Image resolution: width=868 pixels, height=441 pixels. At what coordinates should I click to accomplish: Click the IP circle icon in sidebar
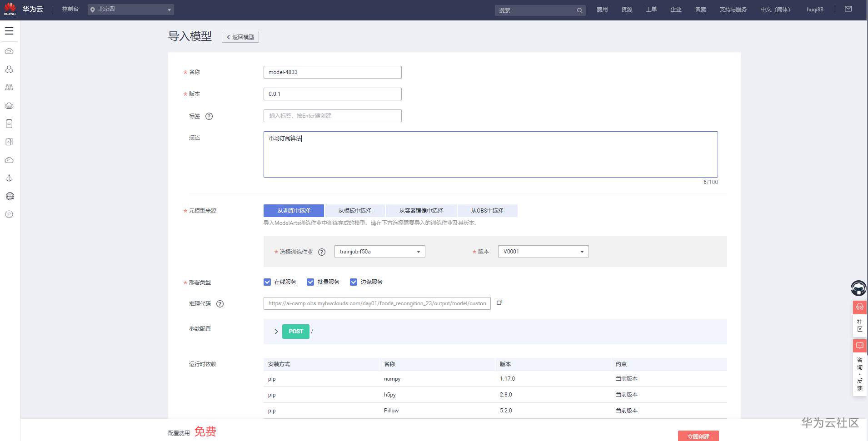point(9,214)
